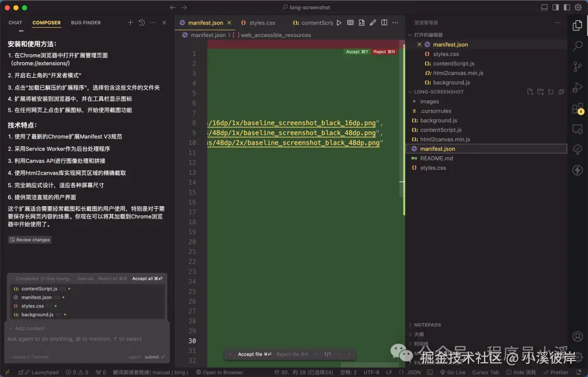Click the Run play icon in editor toolbar
The height and width of the screenshot is (377, 588).
pyautogui.click(x=339, y=23)
